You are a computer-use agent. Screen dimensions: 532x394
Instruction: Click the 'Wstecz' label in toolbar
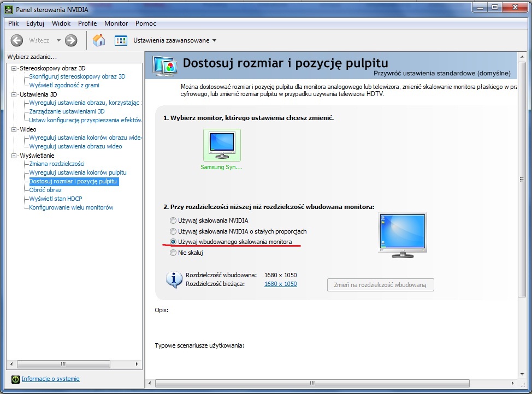[39, 40]
